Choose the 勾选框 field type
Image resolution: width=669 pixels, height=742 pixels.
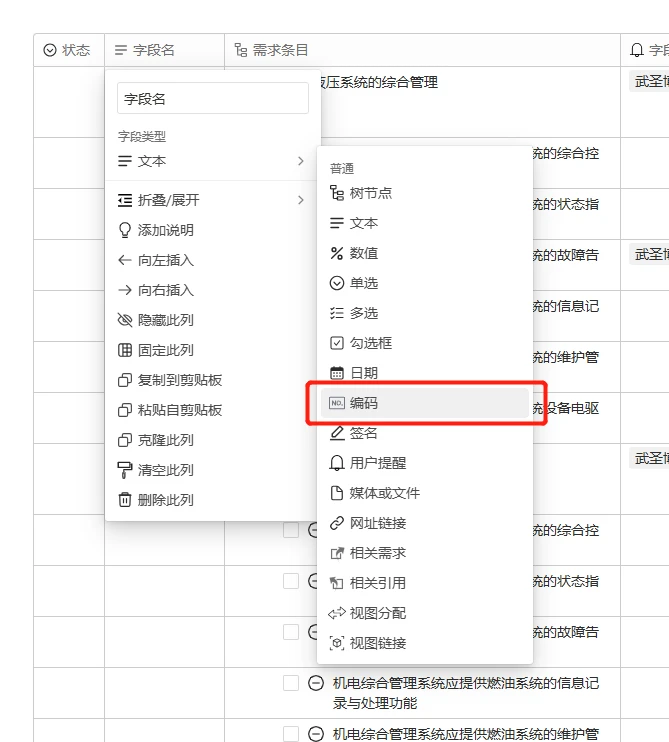point(424,343)
